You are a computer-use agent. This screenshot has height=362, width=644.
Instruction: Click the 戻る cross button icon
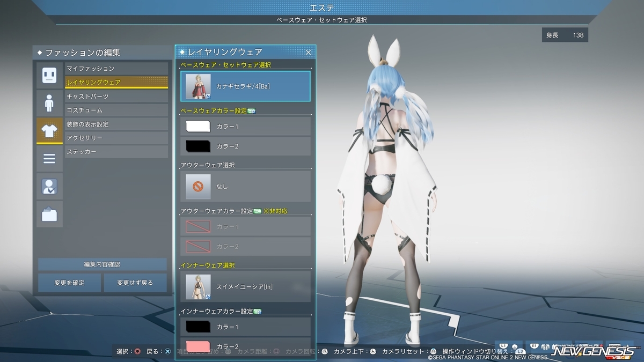[168, 351]
